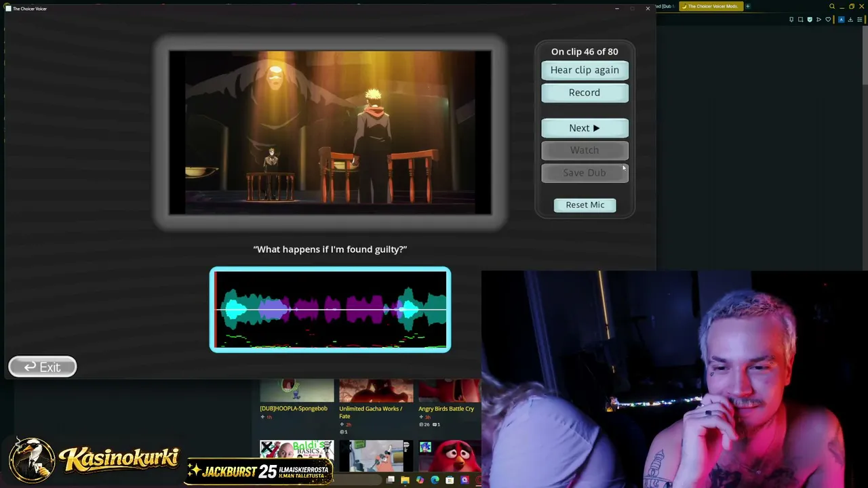Click the purple app icon on the taskbar
Screen dimensions: 868x488
465,481
